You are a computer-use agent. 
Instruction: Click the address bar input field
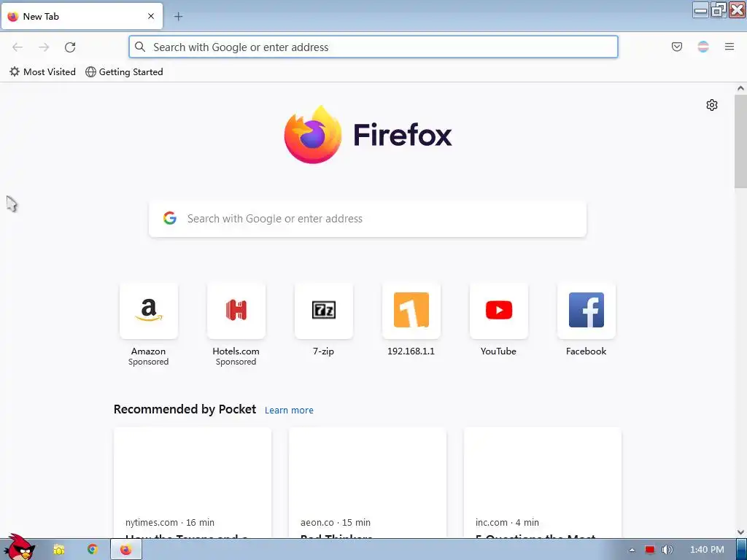373,47
